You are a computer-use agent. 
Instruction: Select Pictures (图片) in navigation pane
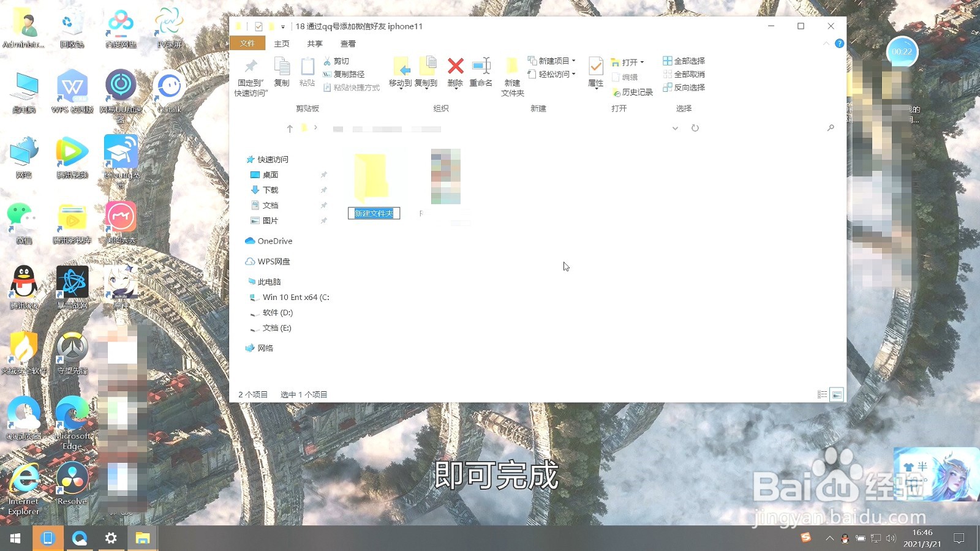click(265, 220)
